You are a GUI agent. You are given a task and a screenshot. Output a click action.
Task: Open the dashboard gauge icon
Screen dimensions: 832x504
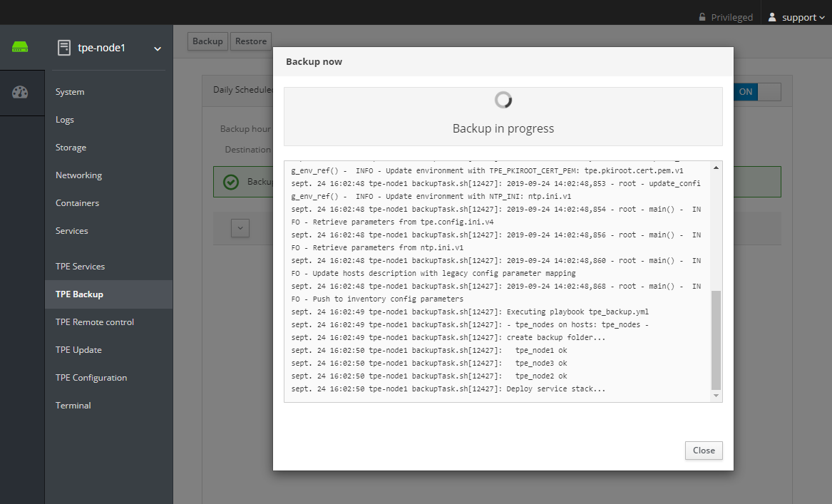point(20,92)
